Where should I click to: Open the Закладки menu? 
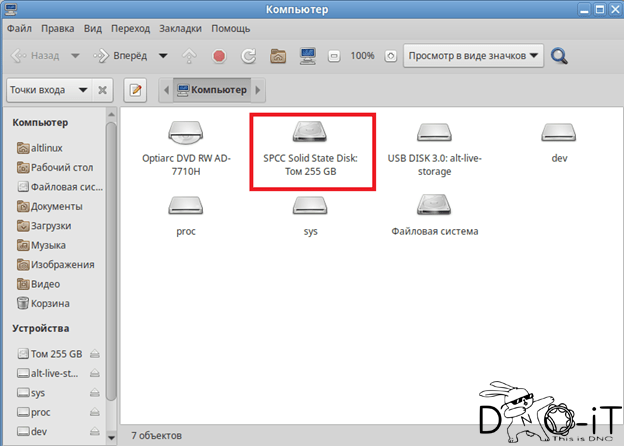[207, 29]
